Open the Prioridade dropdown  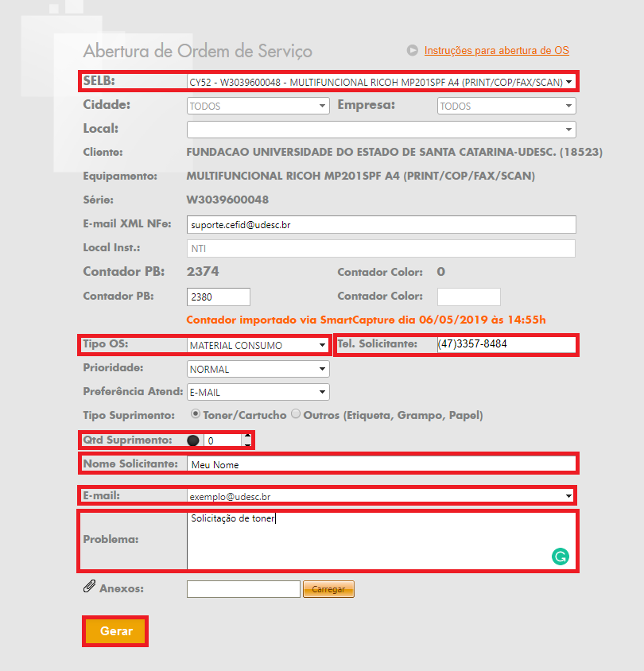[258, 369]
